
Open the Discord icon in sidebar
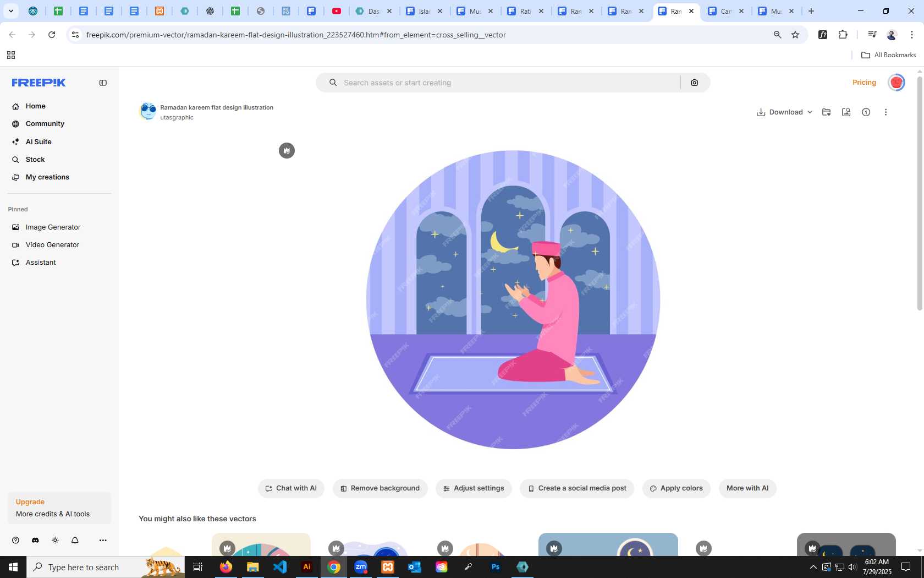35,540
